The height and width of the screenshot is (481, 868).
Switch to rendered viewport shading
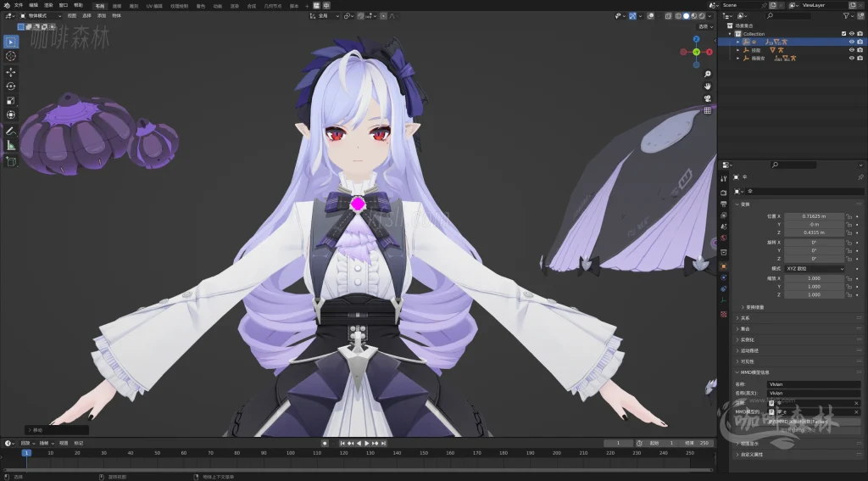701,16
